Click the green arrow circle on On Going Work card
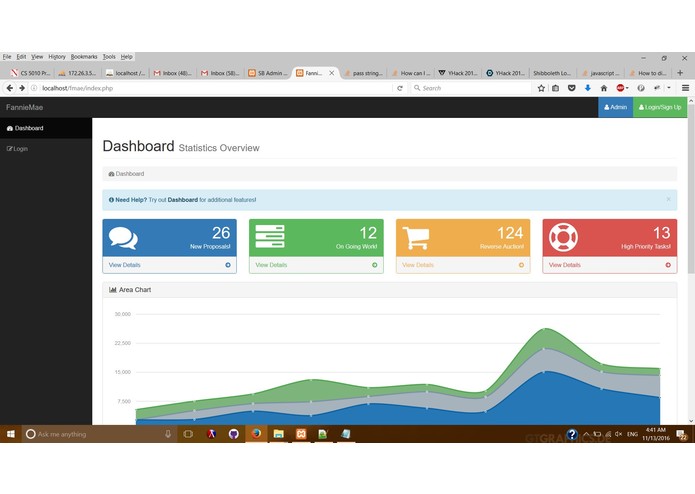The image size is (695, 494). click(x=375, y=265)
